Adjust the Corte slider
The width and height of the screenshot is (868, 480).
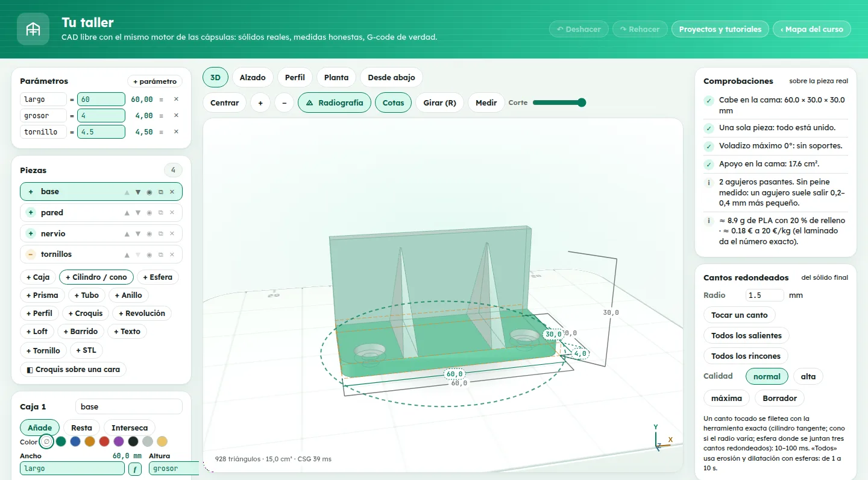[x=559, y=103]
